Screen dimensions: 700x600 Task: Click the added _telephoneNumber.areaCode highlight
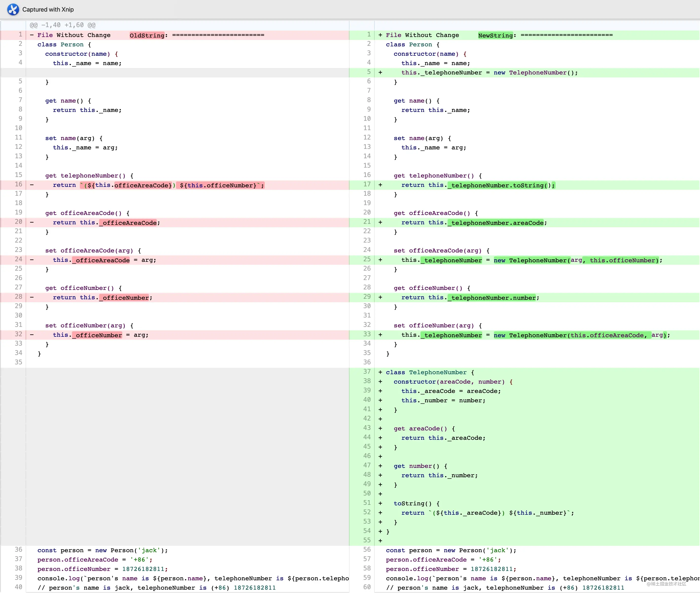(x=496, y=223)
